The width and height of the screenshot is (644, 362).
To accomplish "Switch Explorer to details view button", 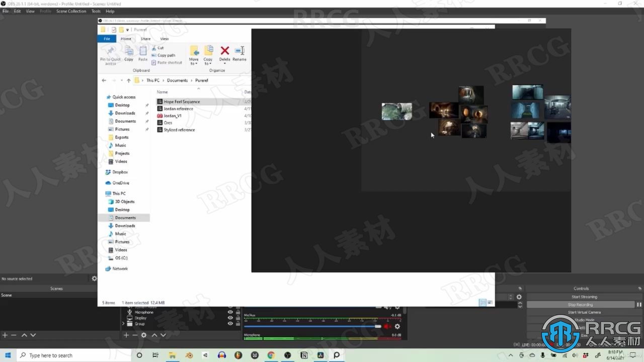I will point(482,302).
